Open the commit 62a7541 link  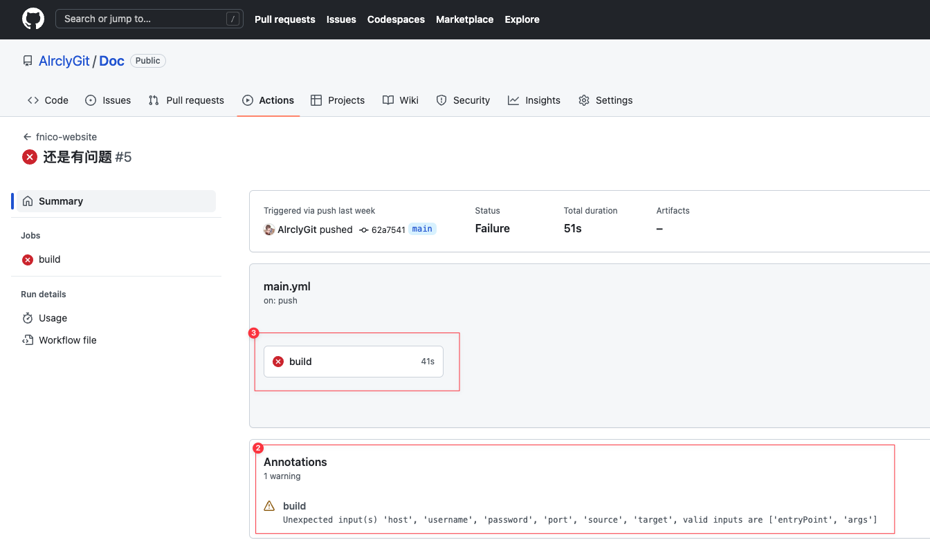tap(388, 230)
